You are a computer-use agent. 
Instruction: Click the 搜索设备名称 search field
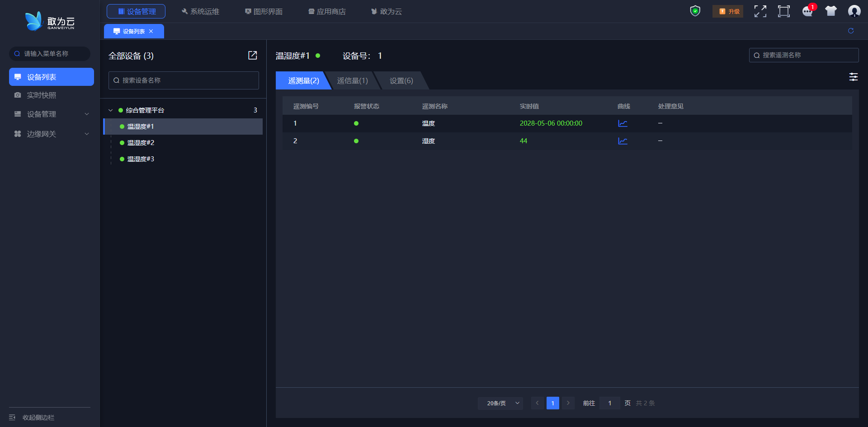184,80
